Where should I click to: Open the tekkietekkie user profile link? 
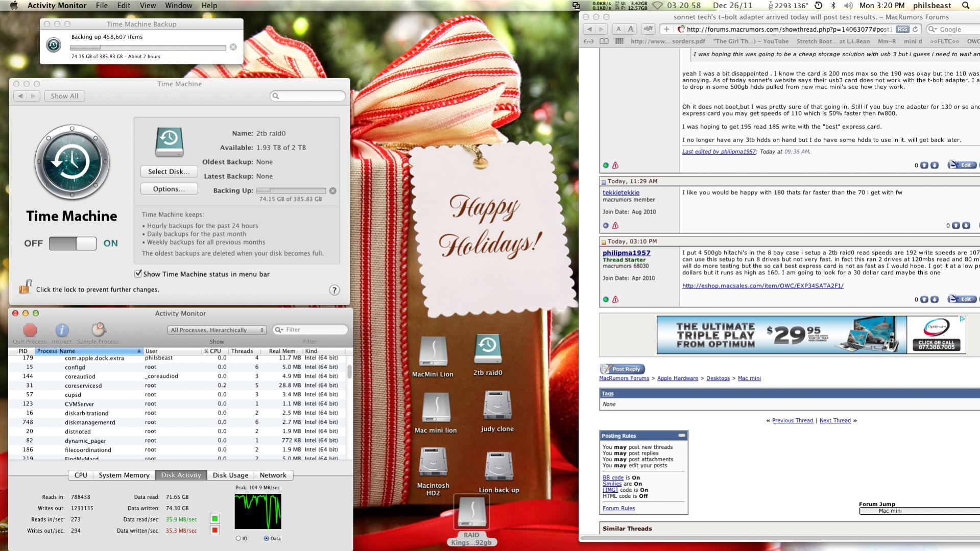click(x=621, y=193)
